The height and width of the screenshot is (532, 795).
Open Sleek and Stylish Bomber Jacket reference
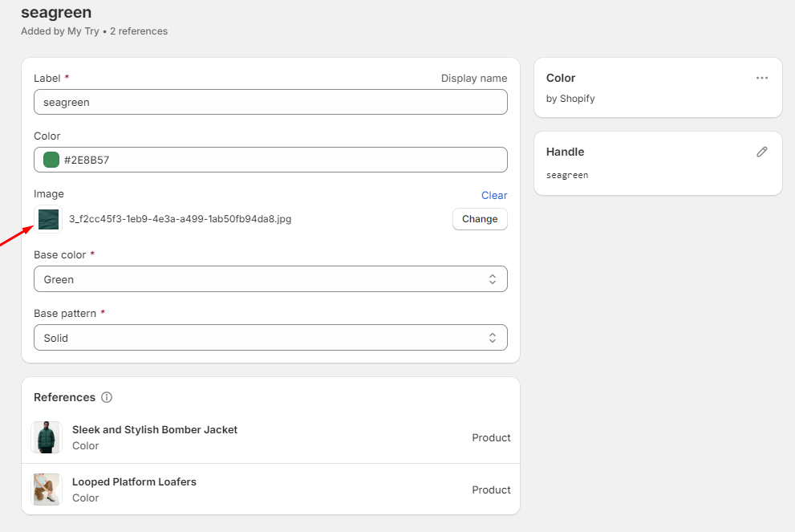click(155, 430)
